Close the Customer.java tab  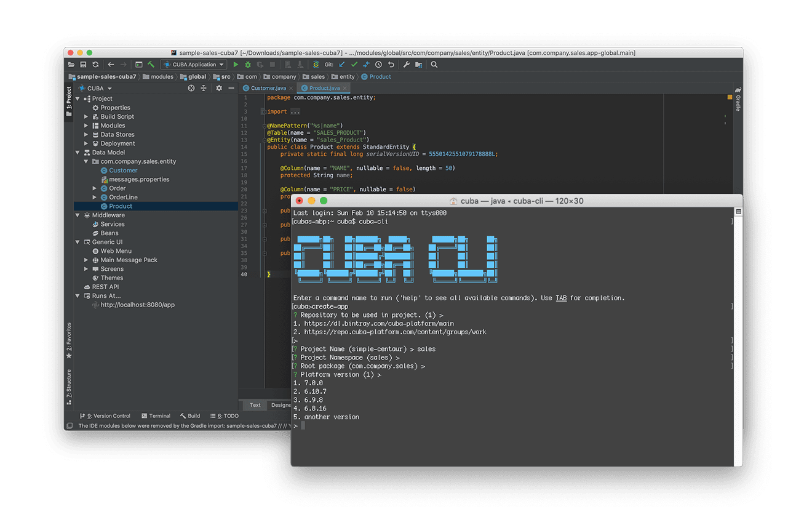click(291, 89)
